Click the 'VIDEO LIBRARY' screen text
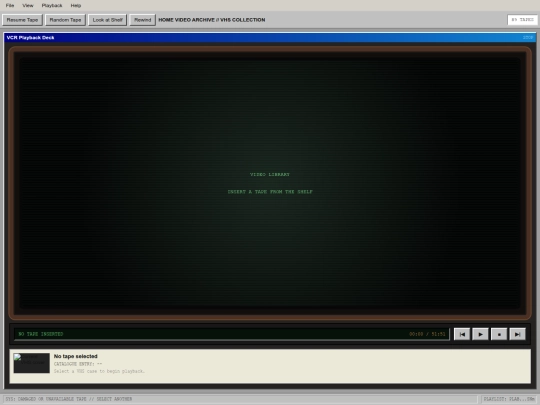This screenshot has height=405, width=540. (270, 175)
